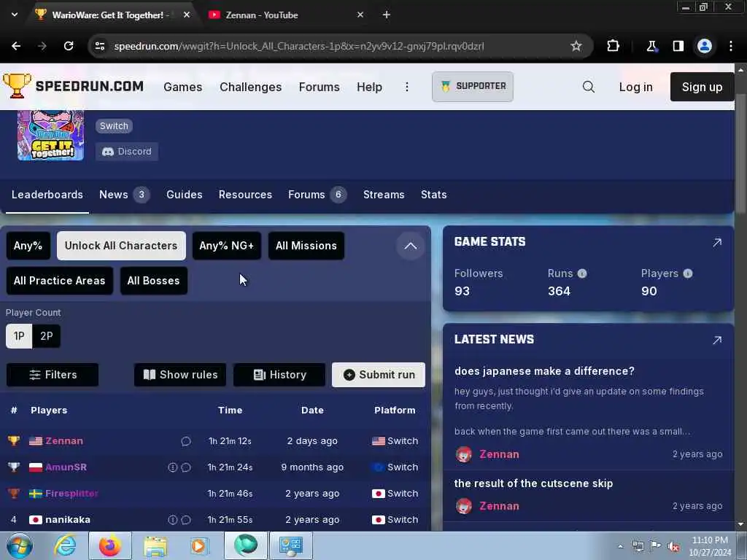Open the Games menu in header
The width and height of the screenshot is (747, 560).
[183, 87]
